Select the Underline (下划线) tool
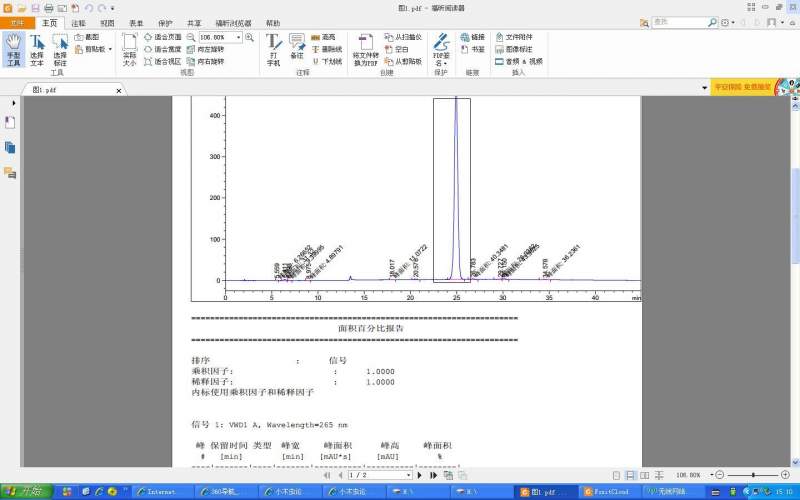The image size is (800, 500). 327,61
